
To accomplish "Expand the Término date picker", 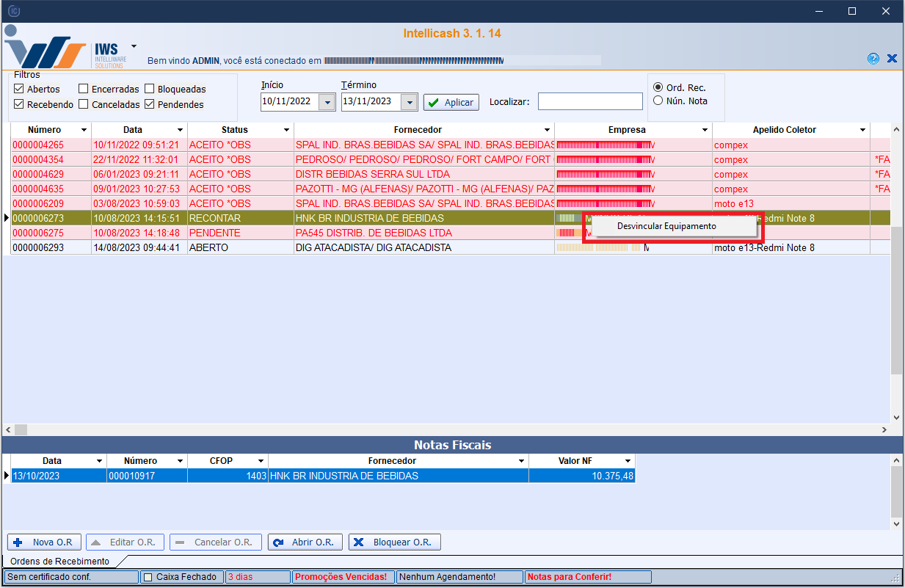I will click(410, 102).
